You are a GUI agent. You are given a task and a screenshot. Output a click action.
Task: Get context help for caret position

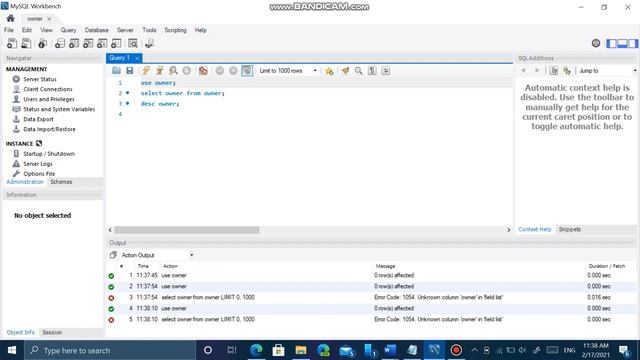click(553, 71)
